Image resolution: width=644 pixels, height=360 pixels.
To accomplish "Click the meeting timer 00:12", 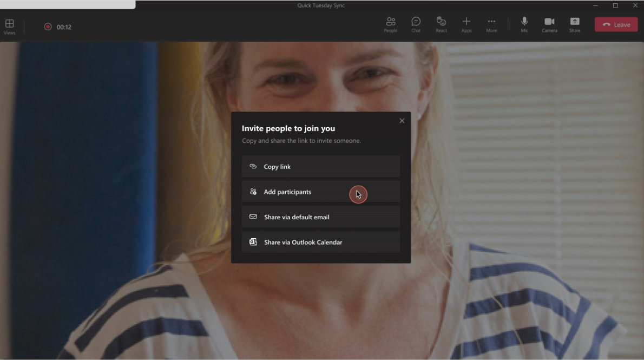I will 64,27.
